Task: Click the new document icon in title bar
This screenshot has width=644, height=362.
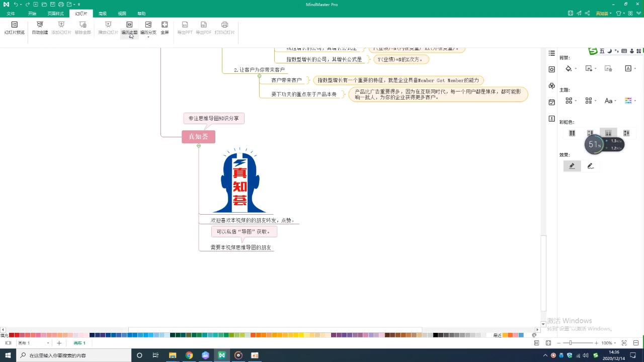Action: [x=36, y=4]
